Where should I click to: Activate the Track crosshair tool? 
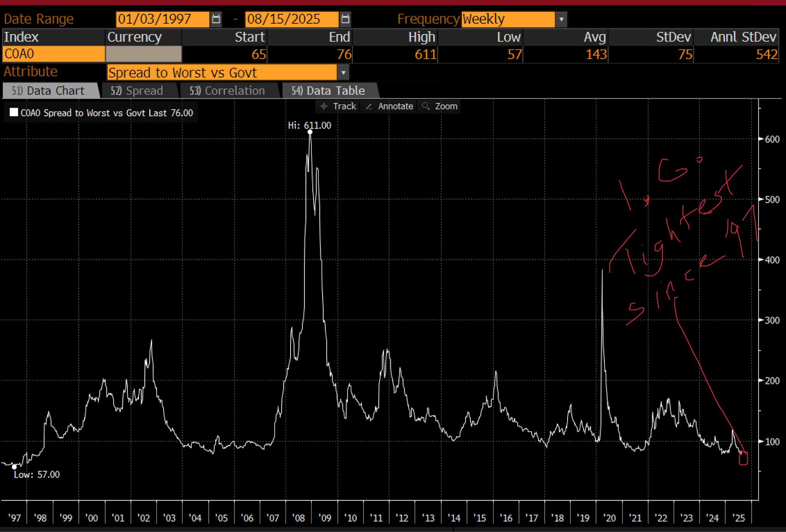point(338,106)
